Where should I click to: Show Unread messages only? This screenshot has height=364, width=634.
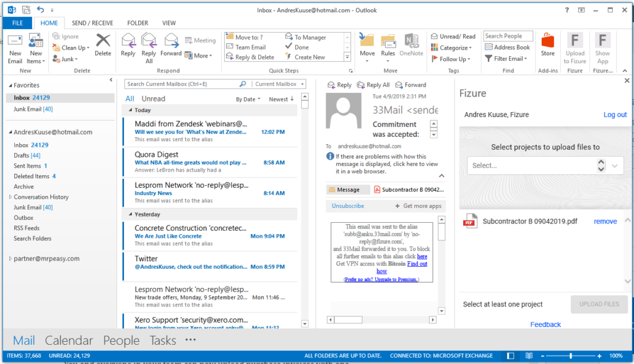point(154,98)
